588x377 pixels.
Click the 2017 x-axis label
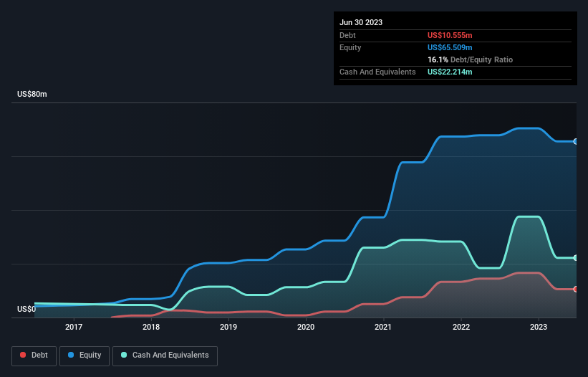click(74, 327)
